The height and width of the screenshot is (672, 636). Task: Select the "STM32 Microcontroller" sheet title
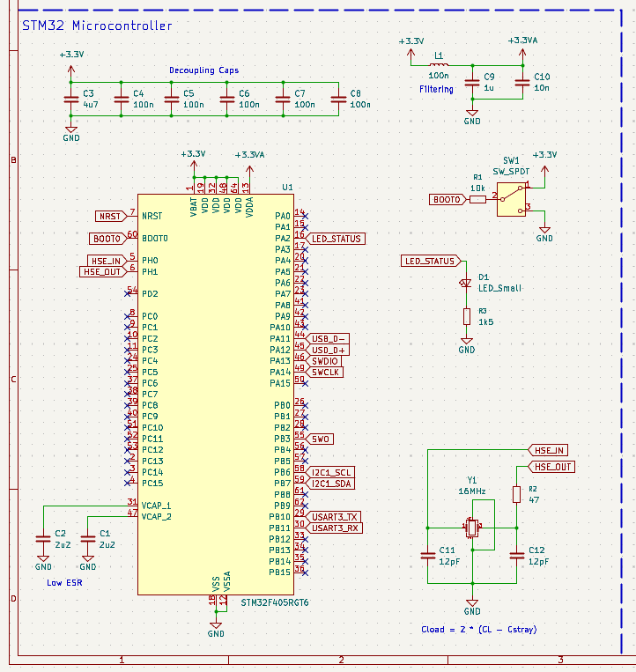(x=96, y=26)
